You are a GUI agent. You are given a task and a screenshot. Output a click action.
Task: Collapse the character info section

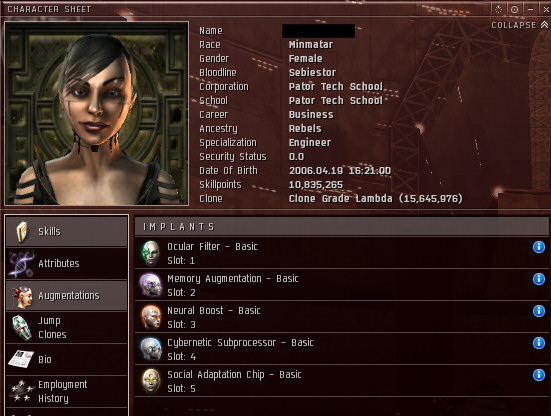[x=519, y=25]
